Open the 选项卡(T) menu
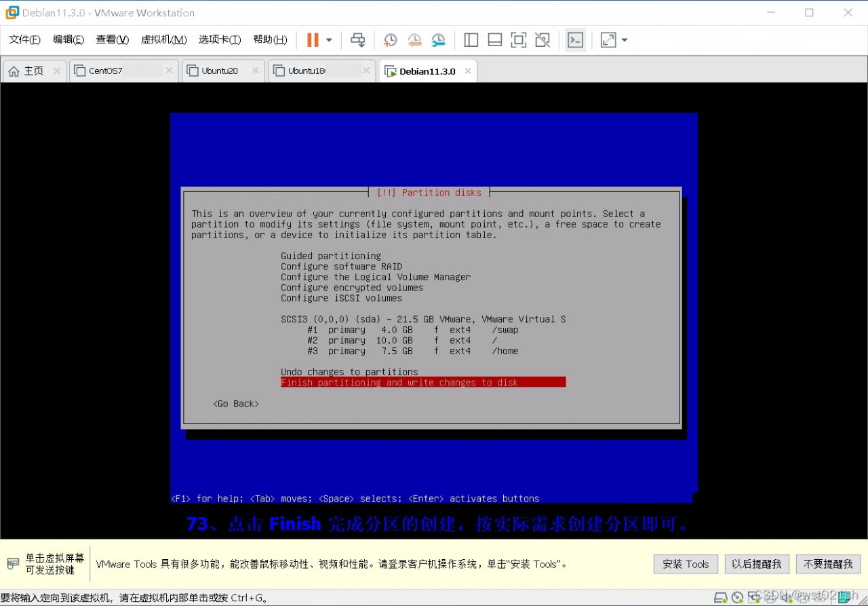This screenshot has width=868, height=606. [220, 39]
